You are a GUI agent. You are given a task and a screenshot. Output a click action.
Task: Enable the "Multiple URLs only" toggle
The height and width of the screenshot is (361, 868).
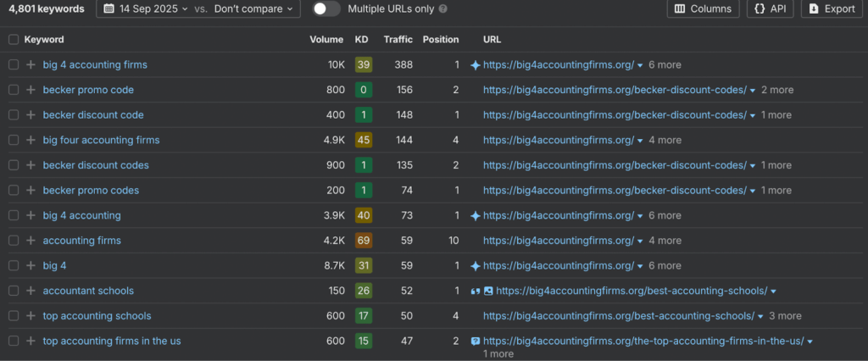[x=326, y=8]
